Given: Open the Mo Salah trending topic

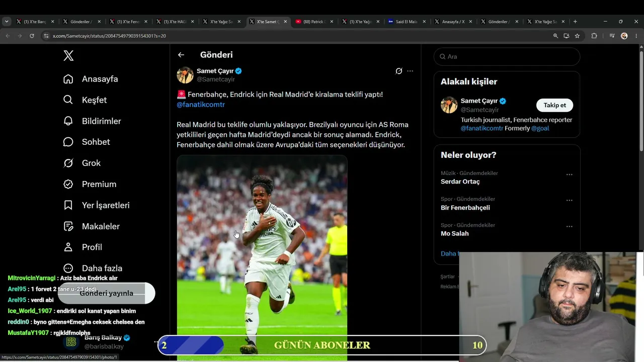Looking at the screenshot, I should click(455, 233).
